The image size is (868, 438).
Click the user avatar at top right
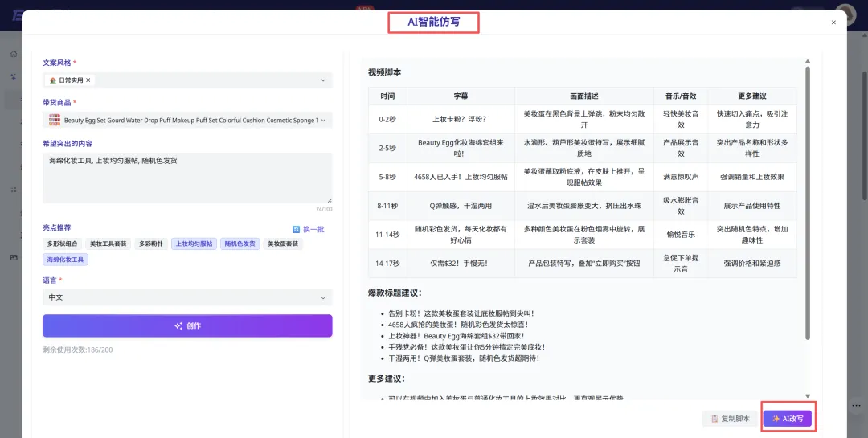845,14
